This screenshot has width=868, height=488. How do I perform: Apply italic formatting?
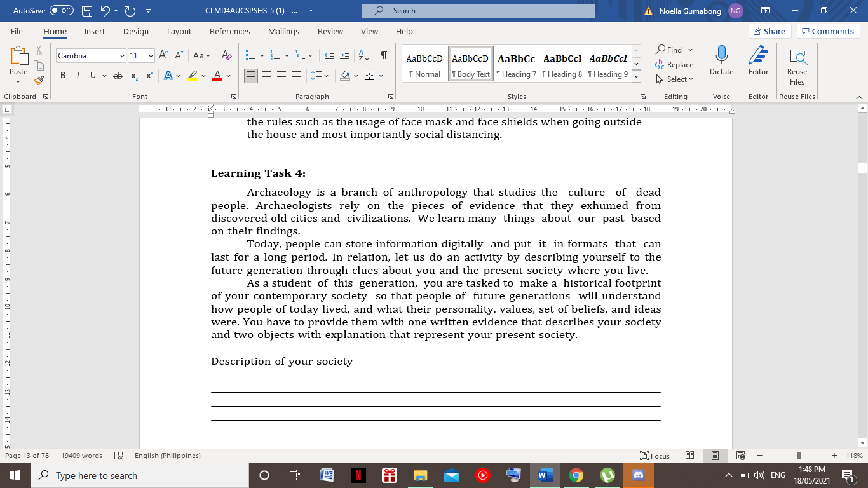point(78,75)
